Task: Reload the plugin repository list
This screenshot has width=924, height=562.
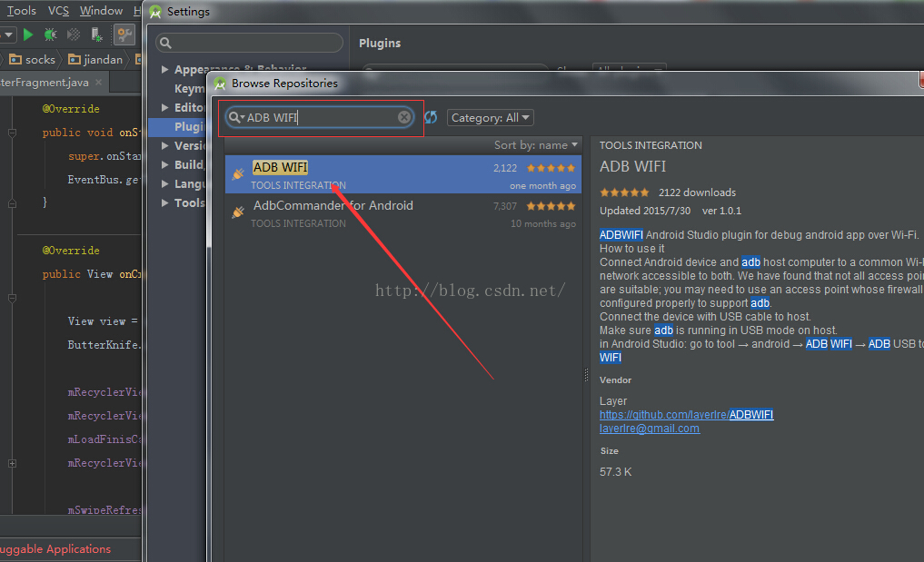Action: point(431,117)
